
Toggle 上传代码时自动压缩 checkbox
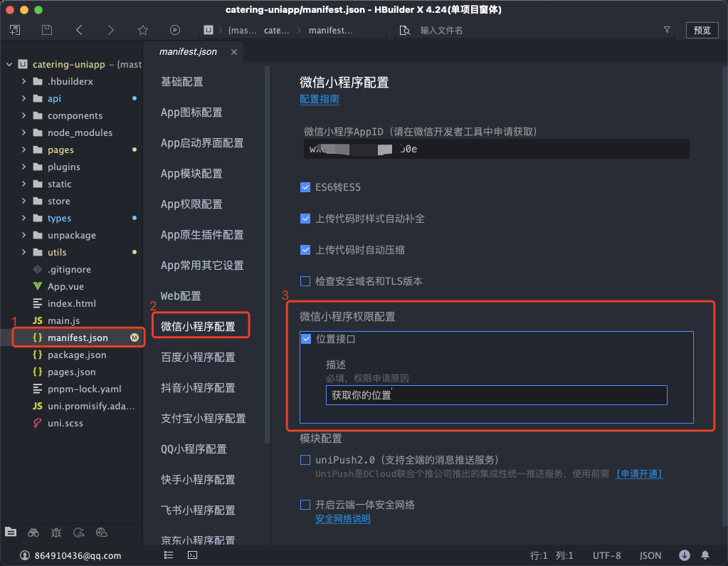point(305,250)
